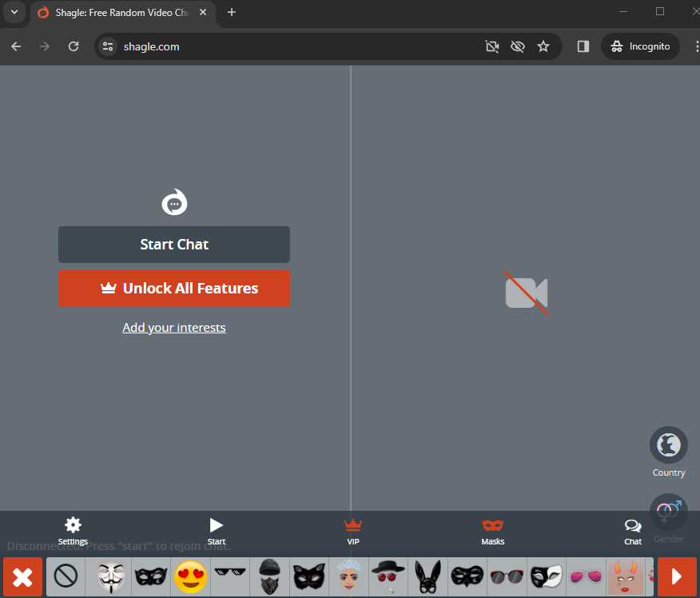Screen dimensions: 700x598
Task: Choose the black cat mask
Action: click(x=309, y=576)
